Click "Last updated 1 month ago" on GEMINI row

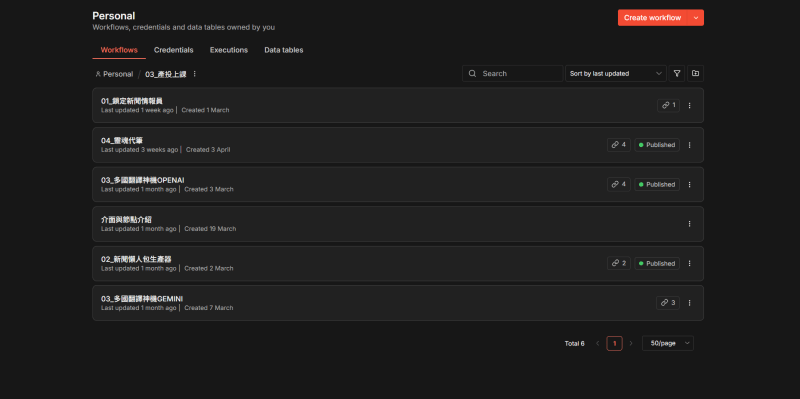point(139,308)
